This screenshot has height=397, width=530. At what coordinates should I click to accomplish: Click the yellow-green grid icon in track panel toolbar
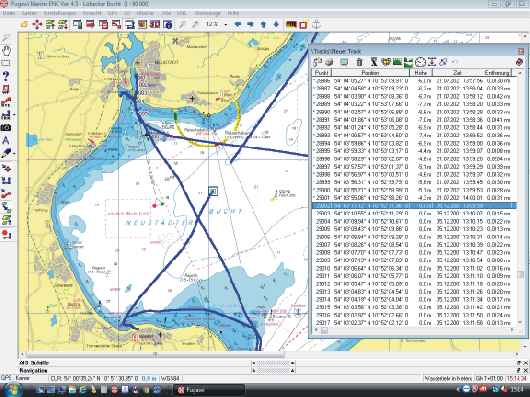tap(386, 62)
